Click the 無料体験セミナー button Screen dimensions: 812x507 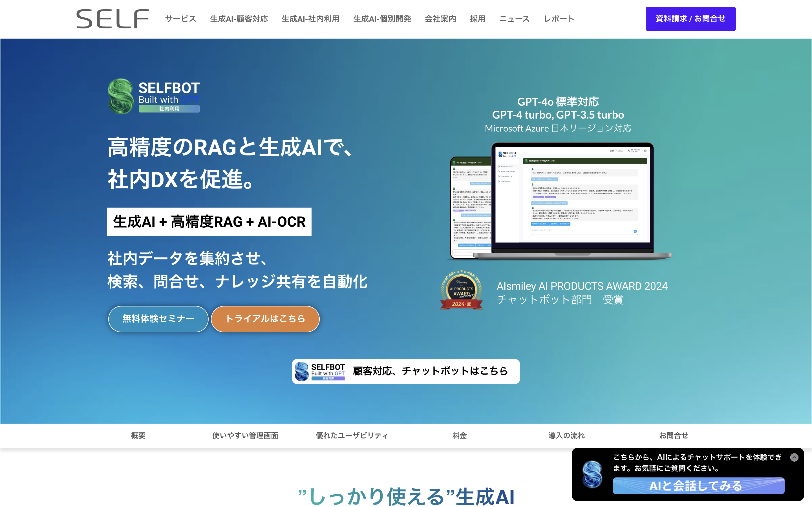pos(158,319)
